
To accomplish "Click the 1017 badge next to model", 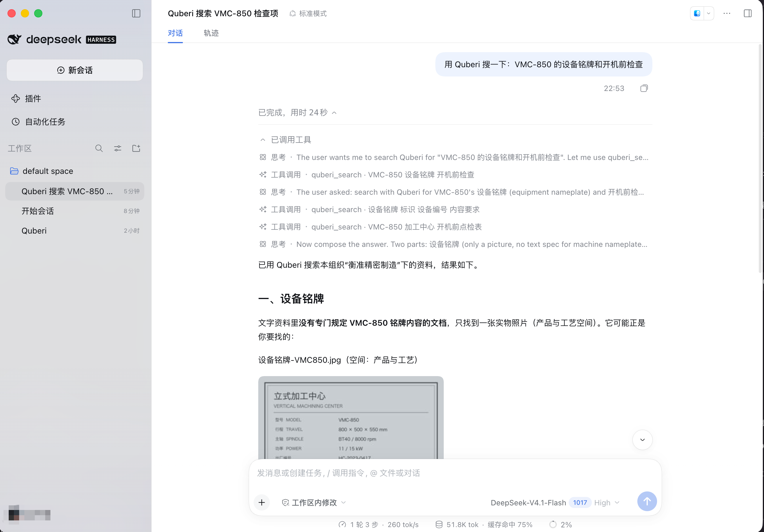I will [x=580, y=502].
